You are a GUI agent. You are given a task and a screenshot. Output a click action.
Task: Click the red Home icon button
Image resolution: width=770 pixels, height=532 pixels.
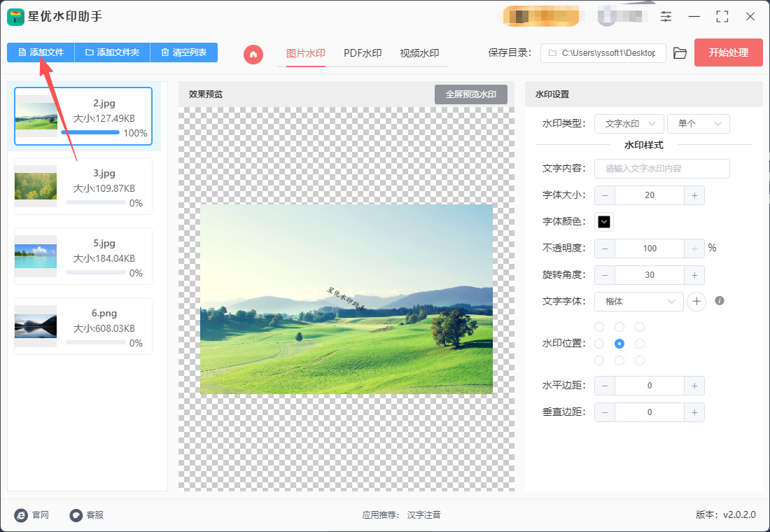point(253,53)
